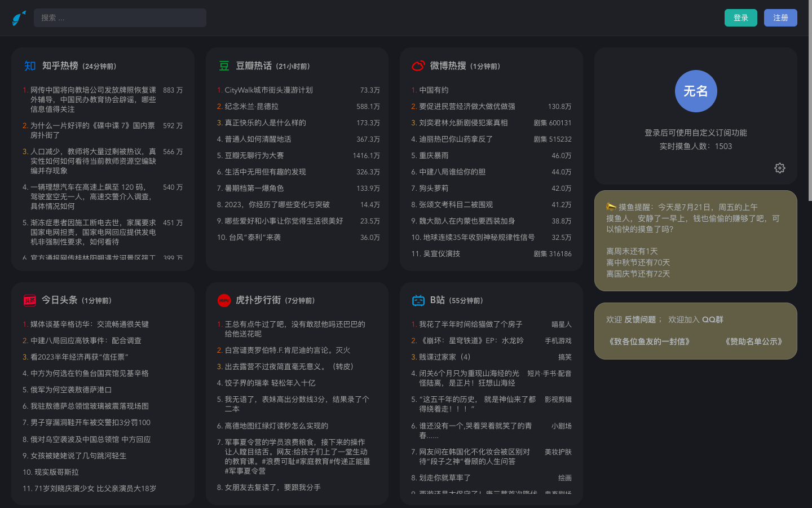This screenshot has width=812, height=508.
Task: Click the 登录 button
Action: [x=741, y=17]
